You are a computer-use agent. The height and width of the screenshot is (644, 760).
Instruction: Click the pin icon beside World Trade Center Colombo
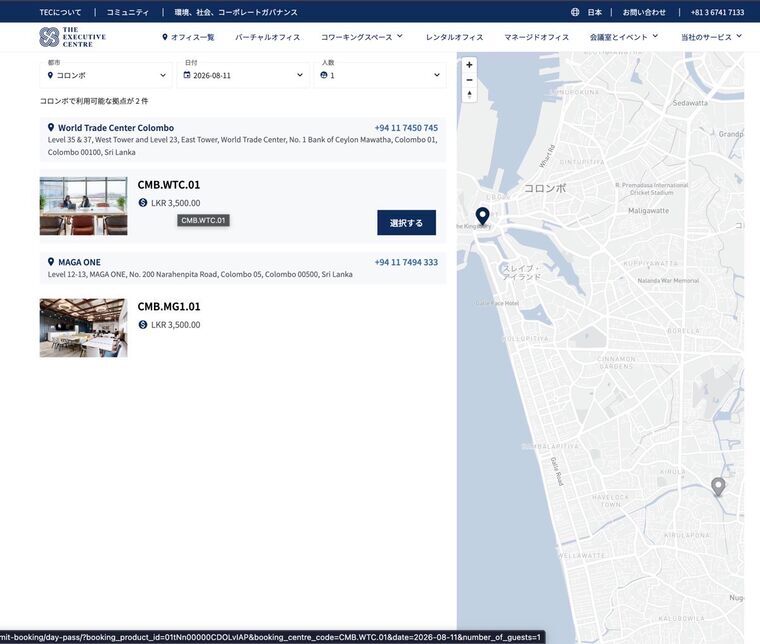[51, 127]
